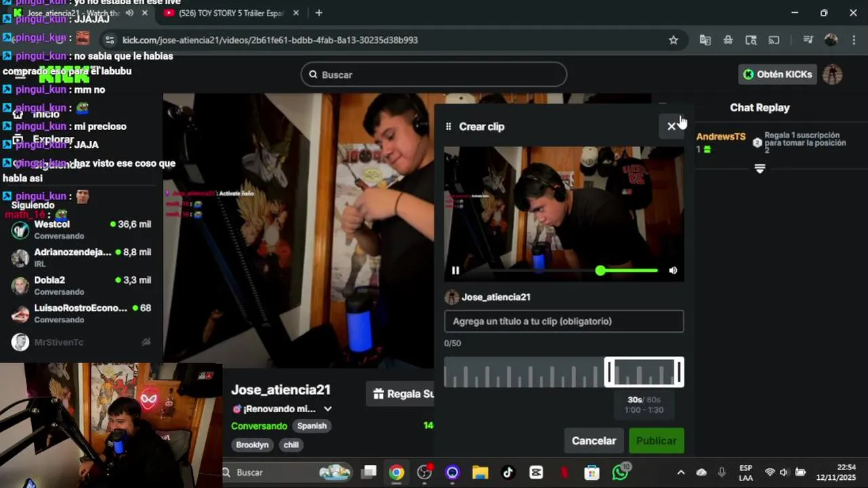The height and width of the screenshot is (488, 868).
Task: Click the chill tag
Action: [291, 445]
